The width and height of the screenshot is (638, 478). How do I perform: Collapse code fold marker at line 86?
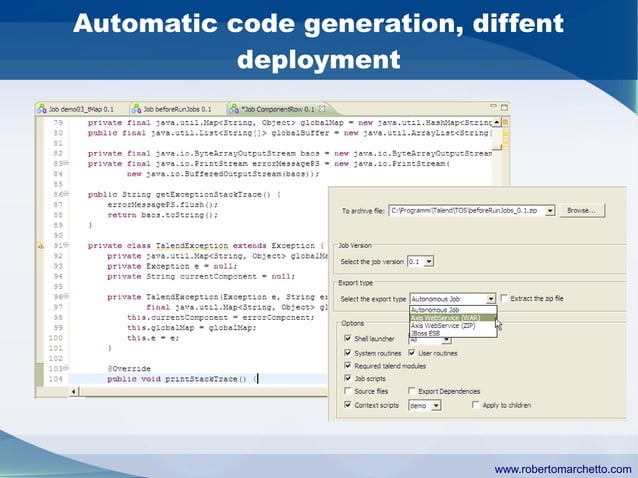click(65, 193)
